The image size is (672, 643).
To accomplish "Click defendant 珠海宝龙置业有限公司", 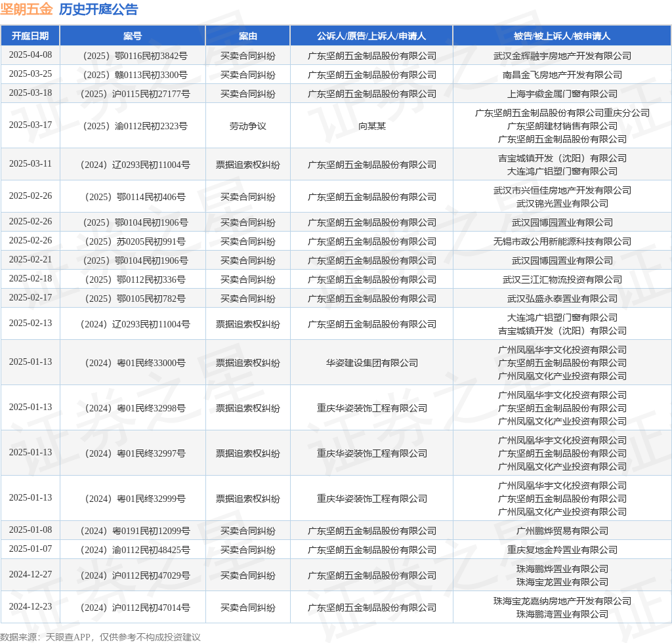I will [x=562, y=582].
